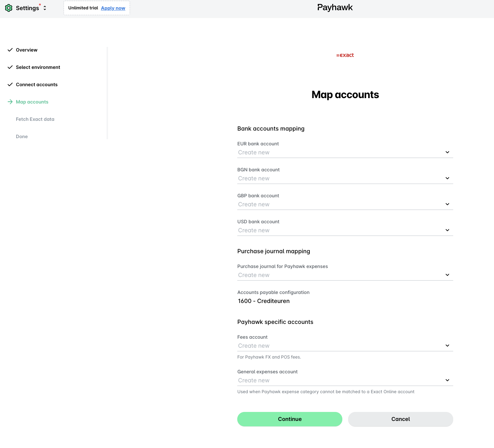
Task: Expand the BGN bank account chevron
Action: click(x=447, y=178)
